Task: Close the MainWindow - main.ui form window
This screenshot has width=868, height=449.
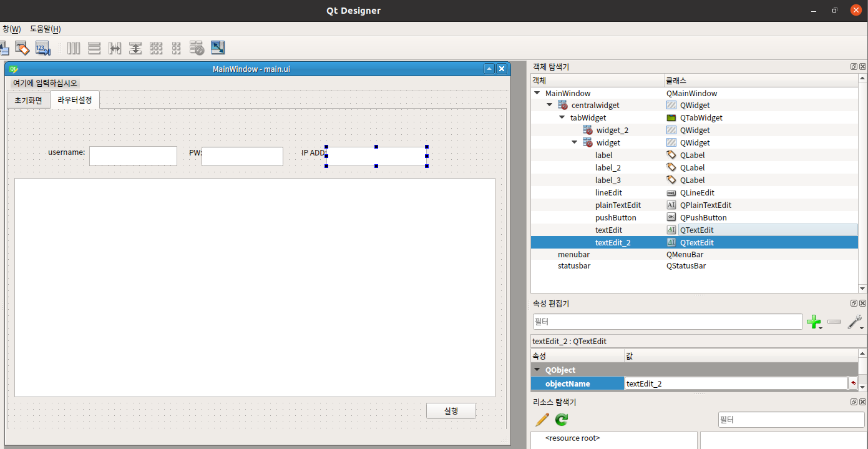Action: point(501,69)
